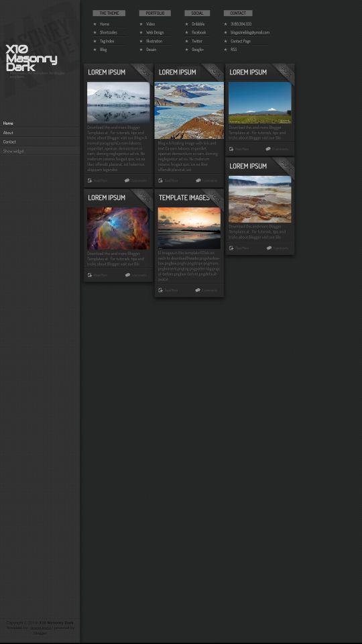Click the X10 Masonry Dark site logo
This screenshot has height=644, width=362.
coord(32,58)
